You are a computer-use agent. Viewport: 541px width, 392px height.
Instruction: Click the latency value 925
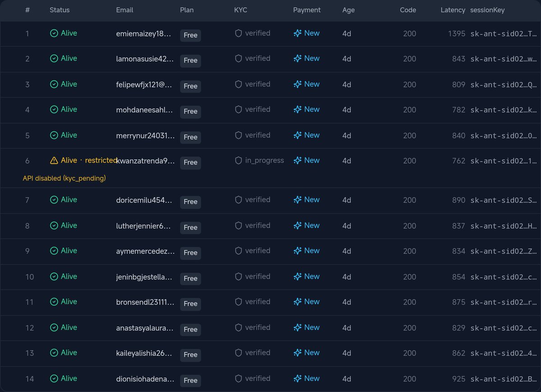coord(459,378)
